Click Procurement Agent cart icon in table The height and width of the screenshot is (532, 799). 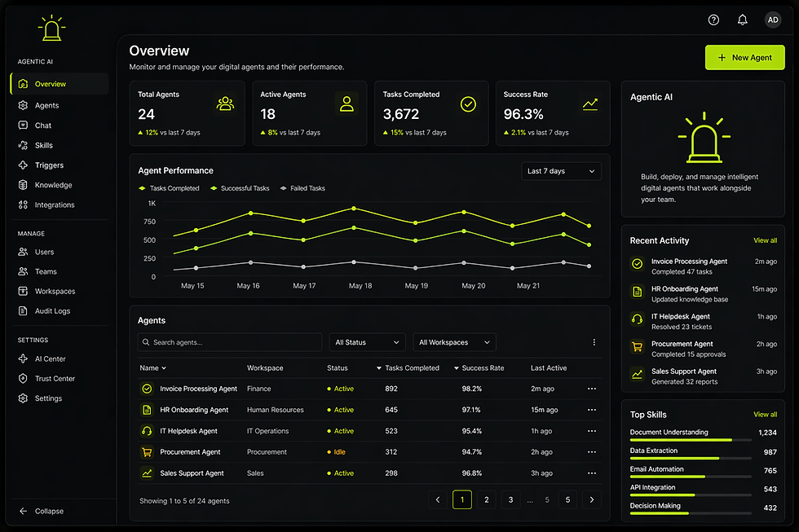[x=147, y=452]
